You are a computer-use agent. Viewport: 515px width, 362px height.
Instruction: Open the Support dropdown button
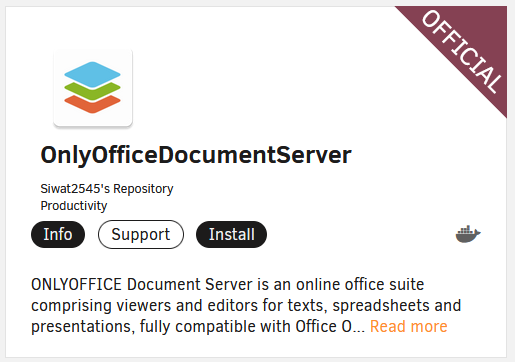tap(141, 234)
